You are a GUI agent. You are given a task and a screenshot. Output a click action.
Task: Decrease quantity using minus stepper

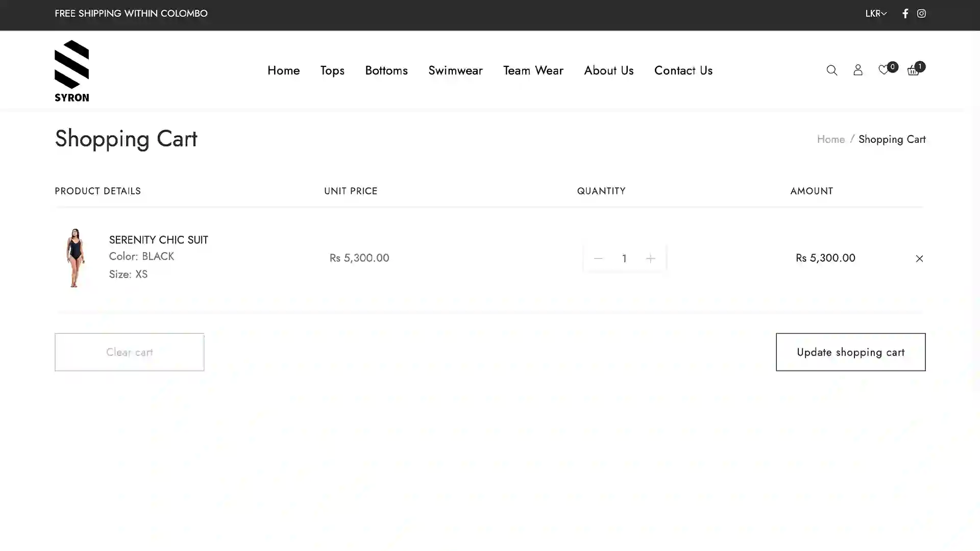pyautogui.click(x=598, y=258)
